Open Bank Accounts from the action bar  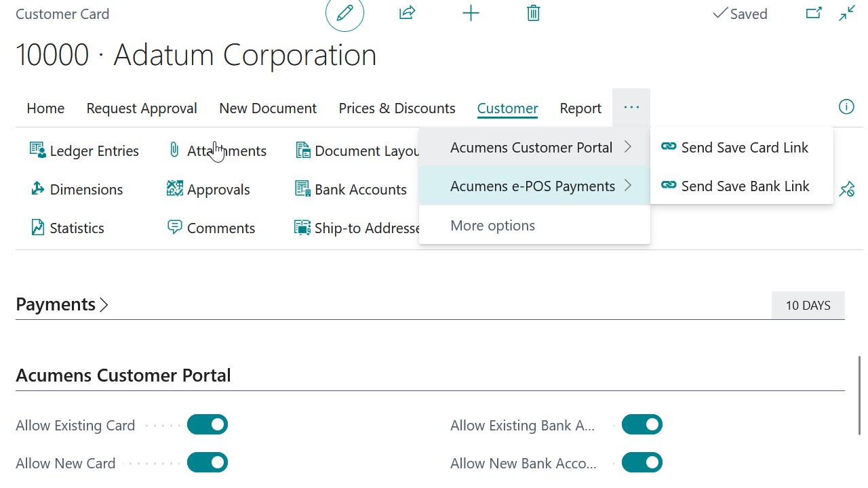tap(360, 189)
